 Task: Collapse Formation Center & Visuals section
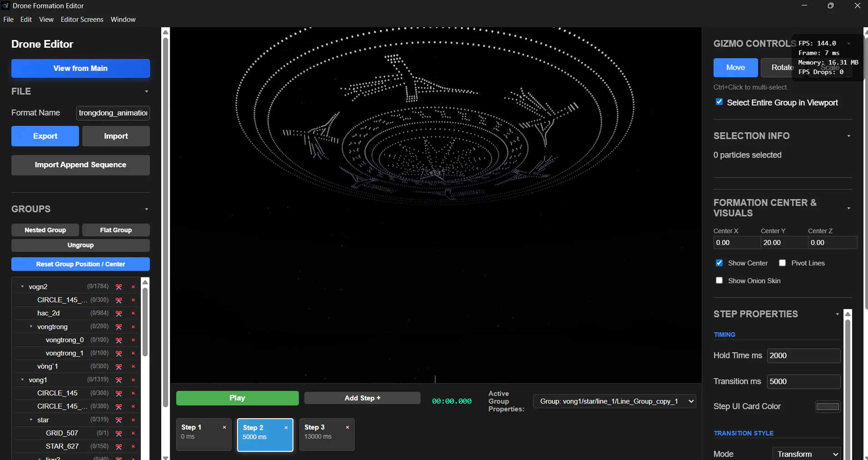pos(848,208)
